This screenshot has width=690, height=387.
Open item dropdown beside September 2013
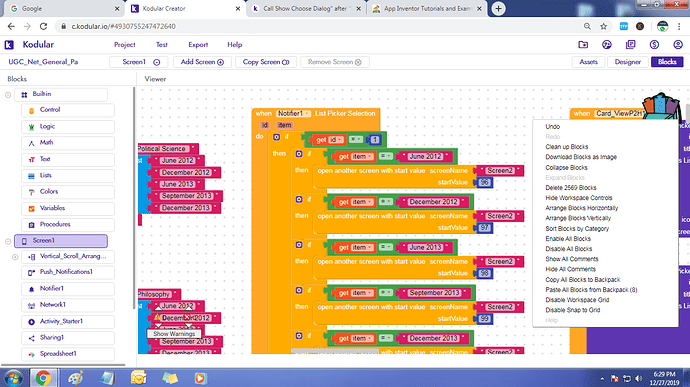(x=363, y=293)
